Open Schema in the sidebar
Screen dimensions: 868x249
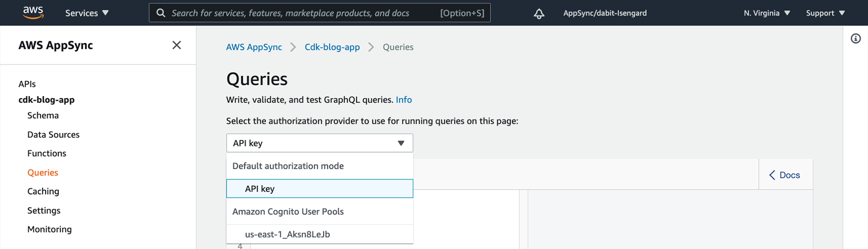[43, 115]
